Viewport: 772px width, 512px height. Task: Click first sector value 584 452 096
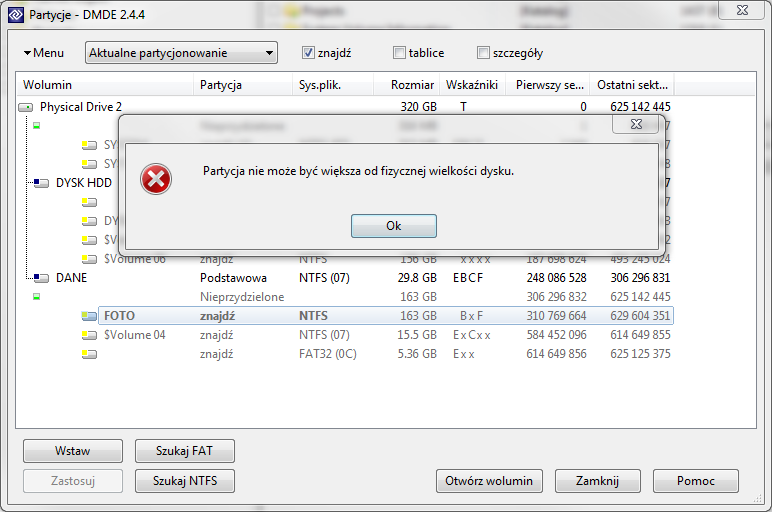[x=556, y=335]
